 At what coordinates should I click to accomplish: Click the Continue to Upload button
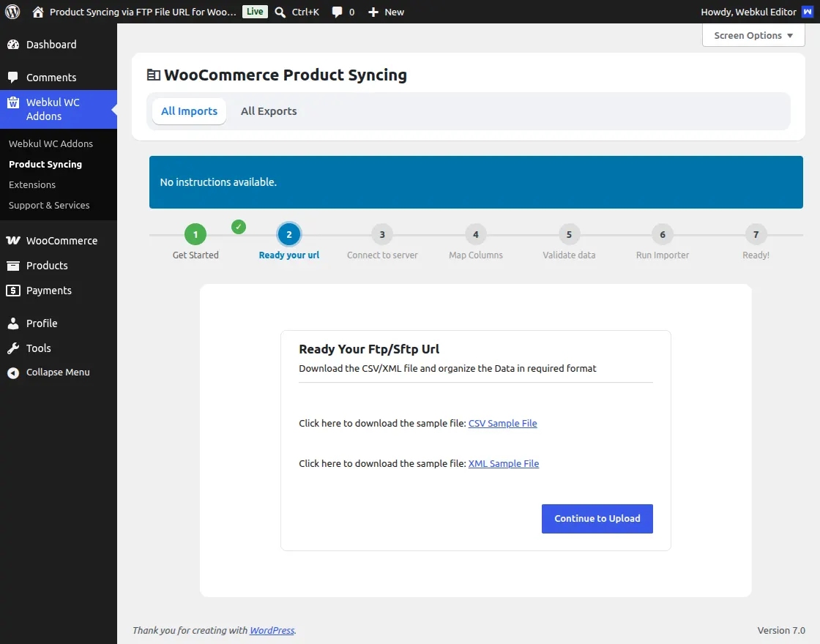[597, 519]
